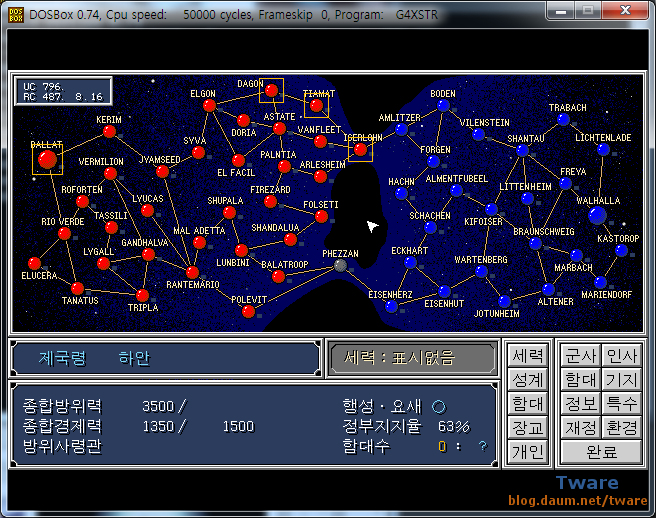Image resolution: width=656 pixels, height=518 pixels.
Task: Select the RANTEMARIO red planet
Action: pyautogui.click(x=192, y=272)
